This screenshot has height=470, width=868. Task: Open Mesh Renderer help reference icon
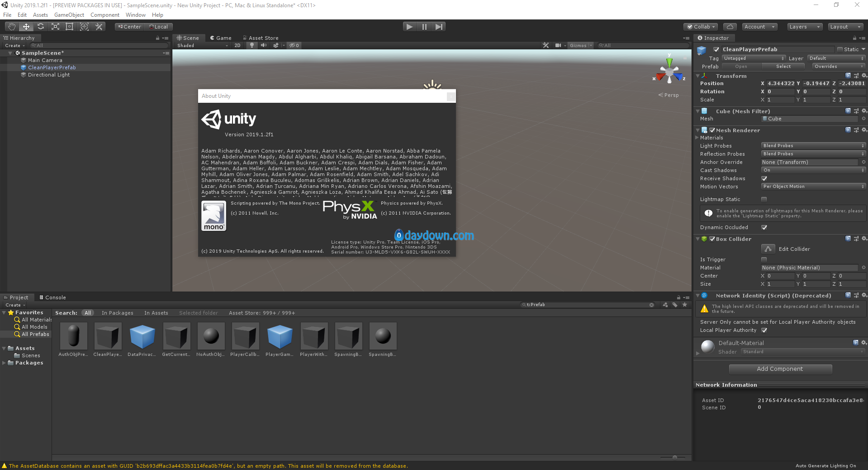[848, 130]
